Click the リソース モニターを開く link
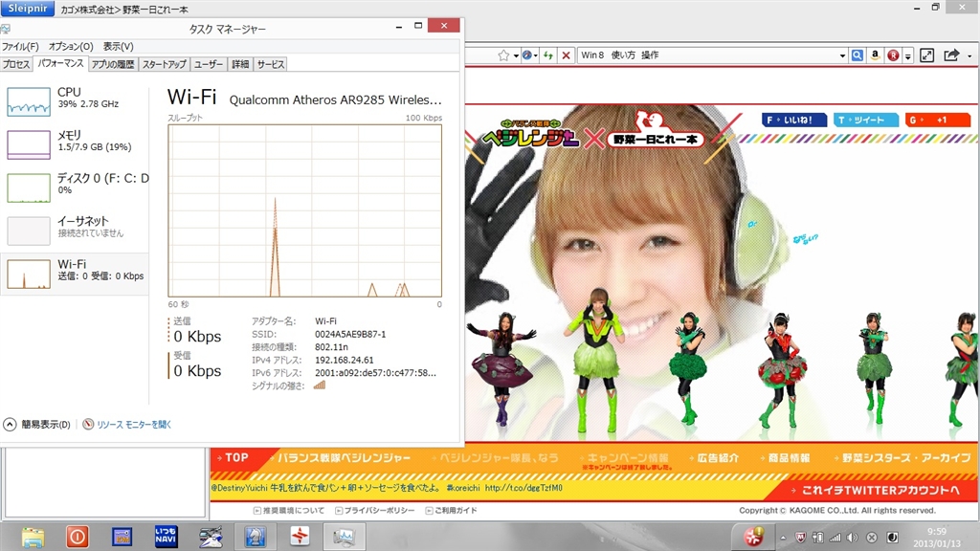The image size is (980, 551). click(x=133, y=424)
